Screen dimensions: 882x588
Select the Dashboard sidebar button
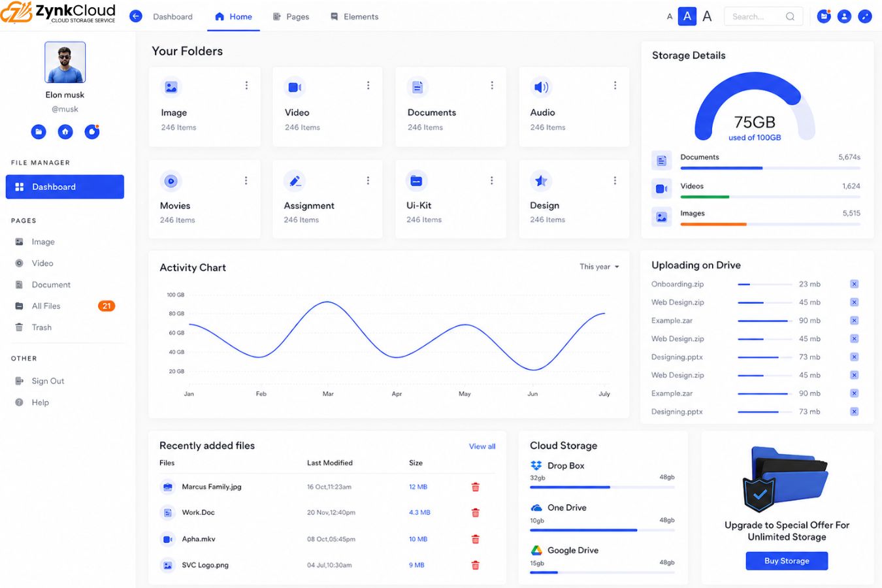pos(65,187)
